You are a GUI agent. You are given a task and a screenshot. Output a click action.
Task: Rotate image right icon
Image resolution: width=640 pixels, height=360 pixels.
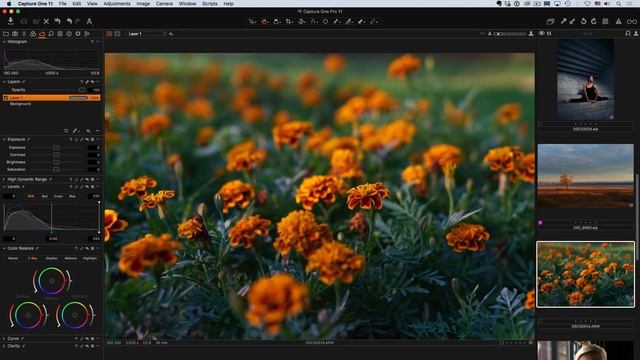[593, 21]
